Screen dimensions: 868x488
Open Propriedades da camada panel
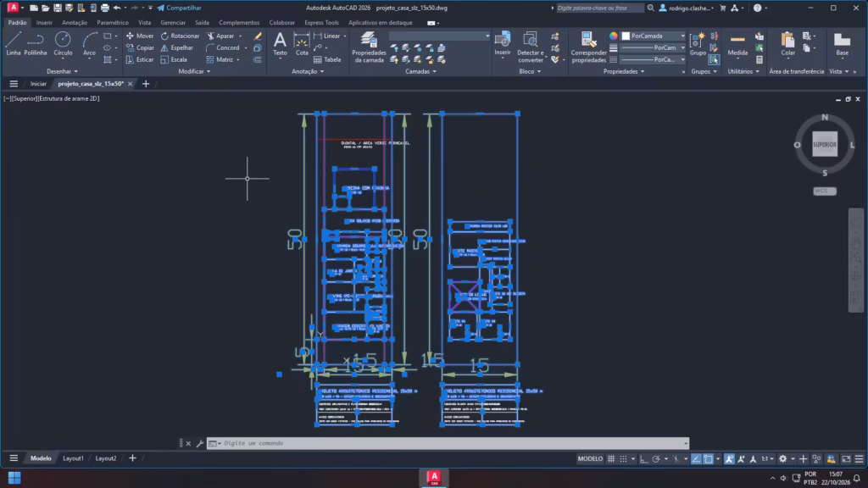369,47
